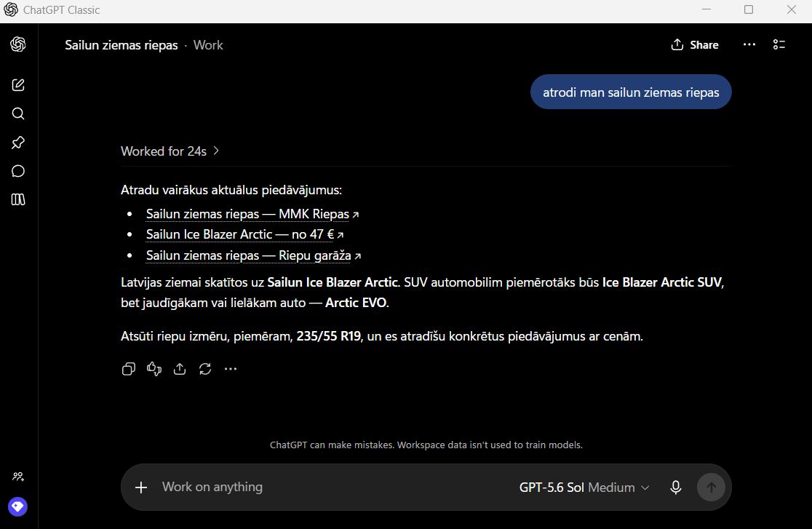
Task: Click the send arrow button
Action: (x=711, y=487)
